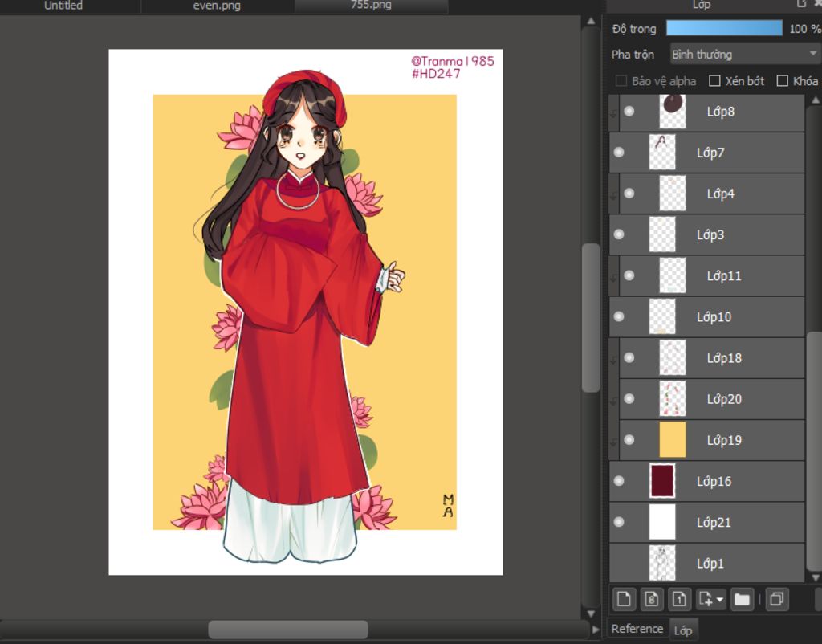Open the Pha trộn blend mode dropdown
This screenshot has width=822, height=644.
pyautogui.click(x=744, y=55)
